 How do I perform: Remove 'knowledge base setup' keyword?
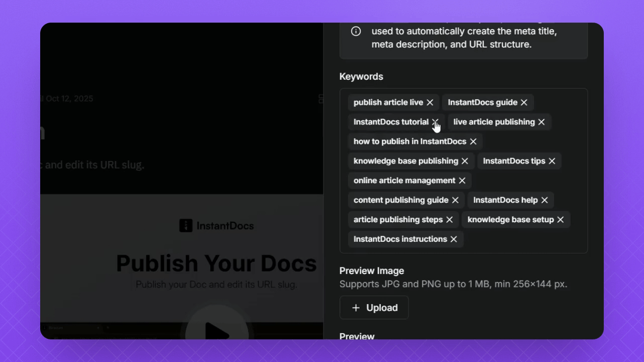pos(561,220)
